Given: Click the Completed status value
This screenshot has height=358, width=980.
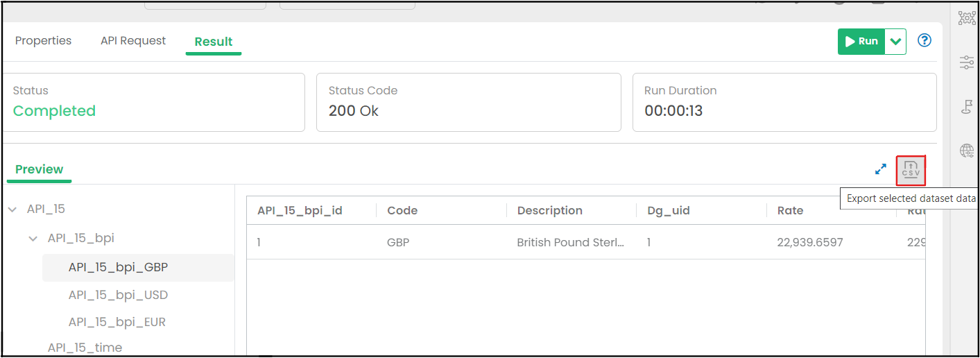Looking at the screenshot, I should tap(54, 111).
